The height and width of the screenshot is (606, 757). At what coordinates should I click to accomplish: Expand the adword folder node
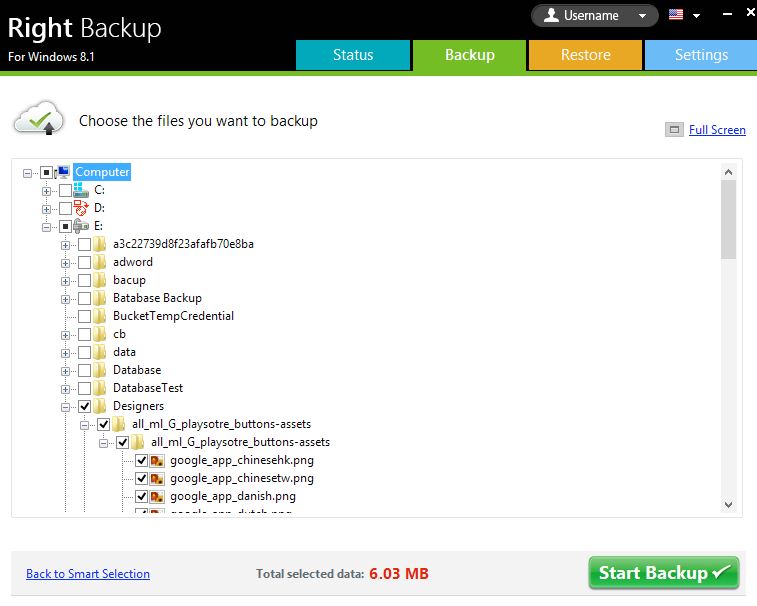coord(65,263)
